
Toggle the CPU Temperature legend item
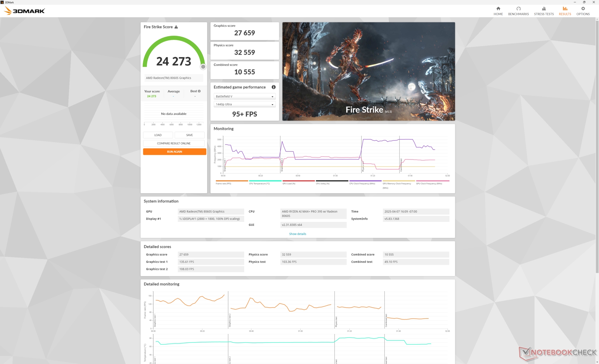point(259,184)
